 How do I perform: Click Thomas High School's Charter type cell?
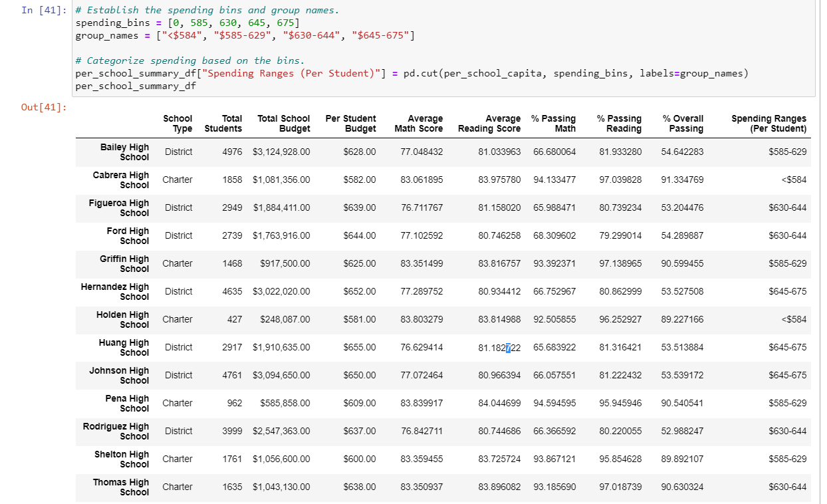[x=177, y=487]
